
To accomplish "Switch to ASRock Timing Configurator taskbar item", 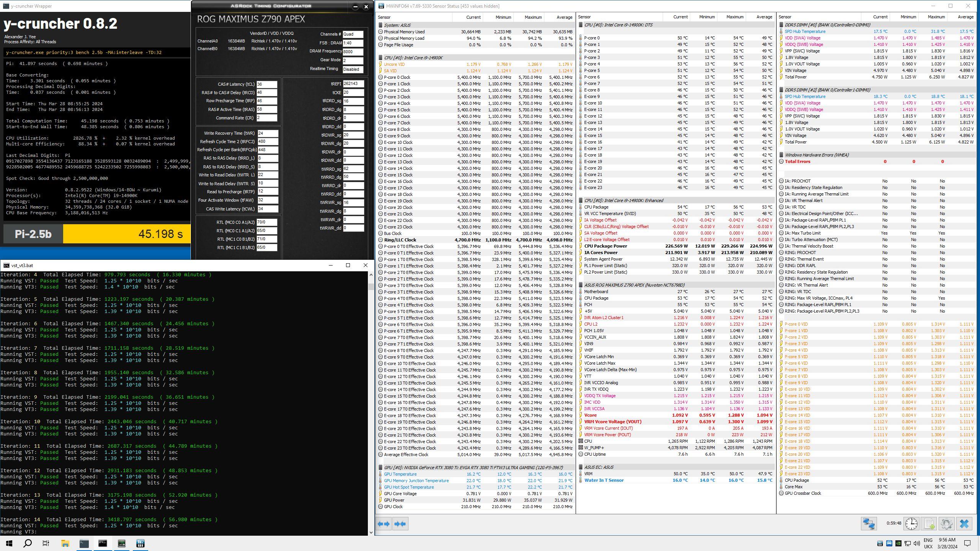I will click(121, 543).
